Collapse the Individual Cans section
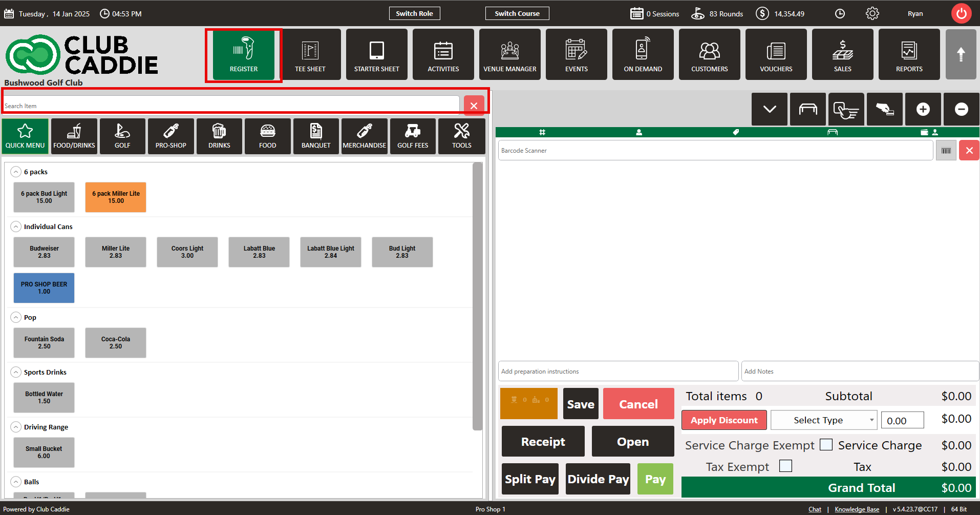Image resolution: width=980 pixels, height=515 pixels. pos(16,226)
